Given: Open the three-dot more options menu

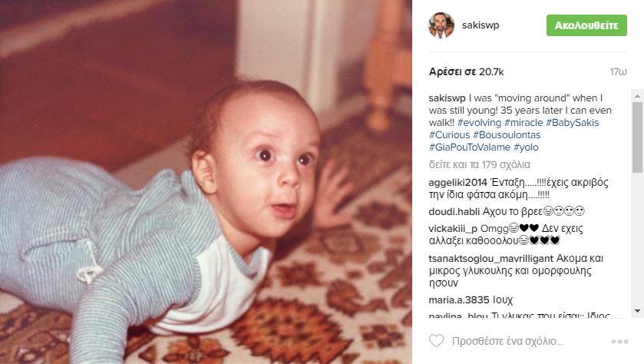Looking at the screenshot, I should (619, 342).
